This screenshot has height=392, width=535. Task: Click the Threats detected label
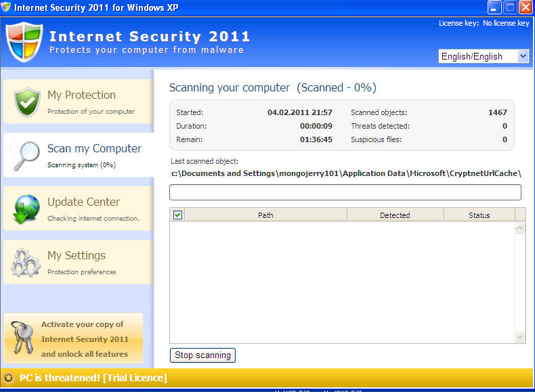[380, 126]
